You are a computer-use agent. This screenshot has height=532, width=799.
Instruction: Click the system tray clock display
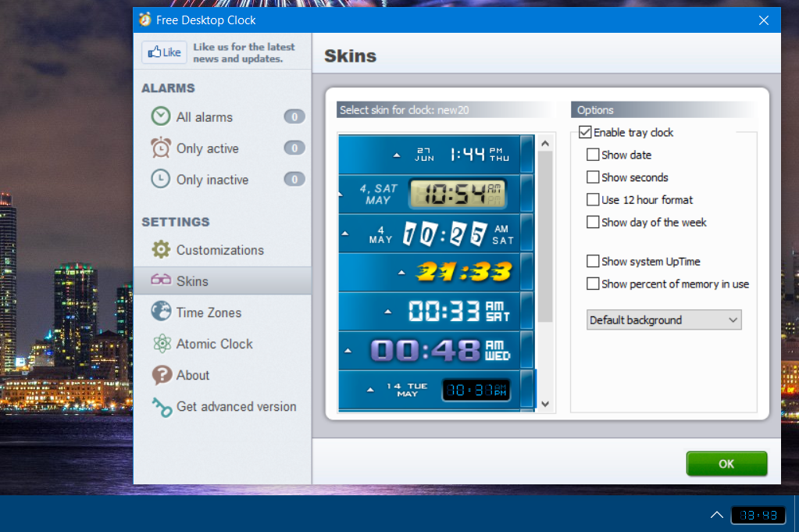(757, 515)
